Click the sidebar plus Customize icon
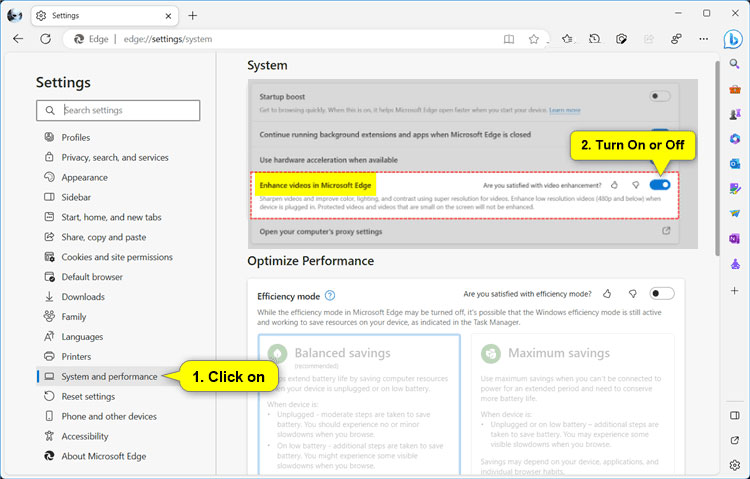Image resolution: width=750 pixels, height=479 pixels. pyautogui.click(x=735, y=290)
